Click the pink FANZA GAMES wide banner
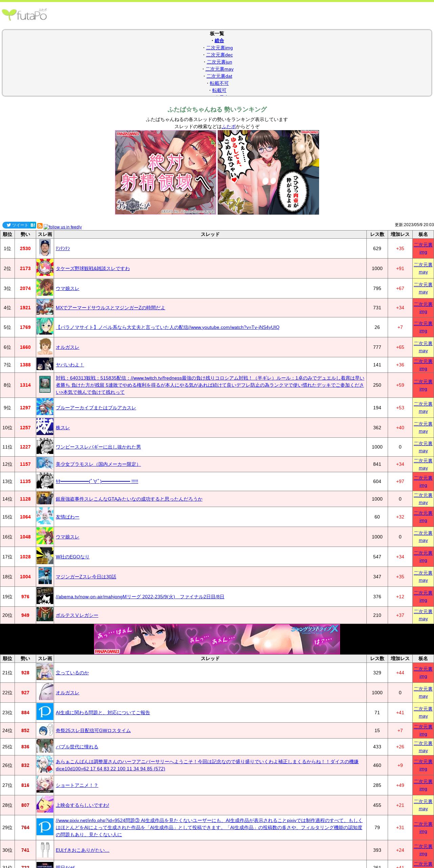Screen dimensions: 434x868 point(217,639)
